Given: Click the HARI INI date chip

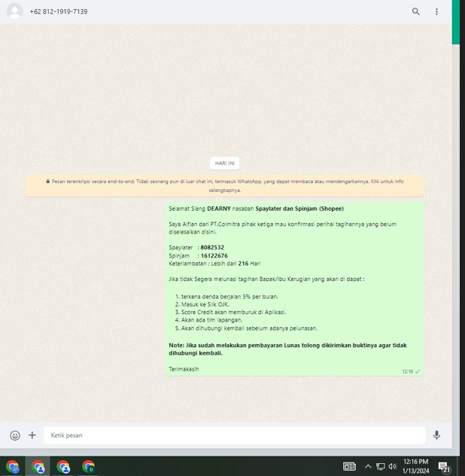Looking at the screenshot, I should [224, 163].
